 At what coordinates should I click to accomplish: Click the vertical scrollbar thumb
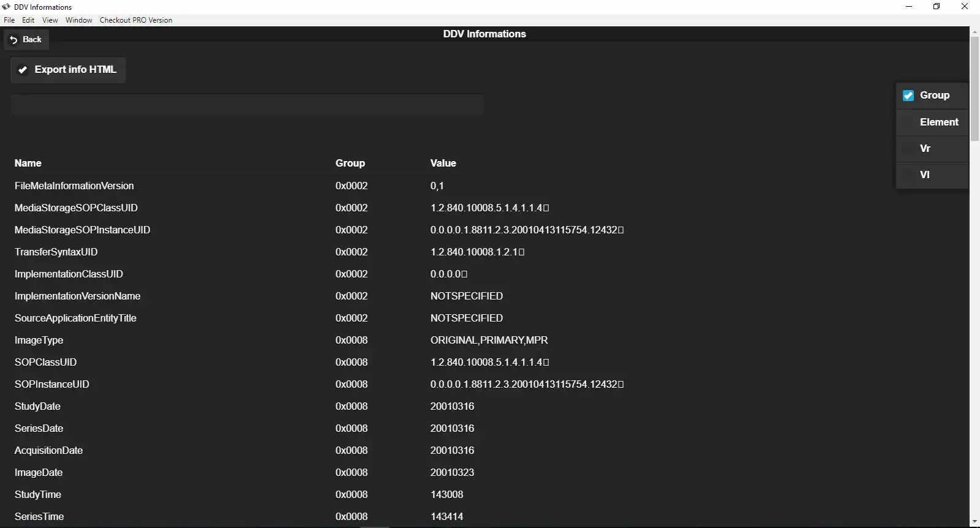pyautogui.click(x=974, y=88)
